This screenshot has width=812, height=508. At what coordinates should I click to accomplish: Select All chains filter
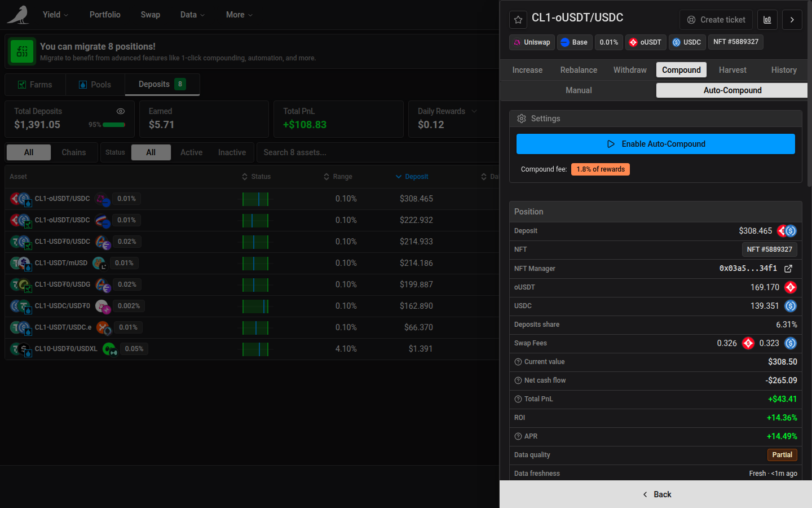click(x=29, y=152)
